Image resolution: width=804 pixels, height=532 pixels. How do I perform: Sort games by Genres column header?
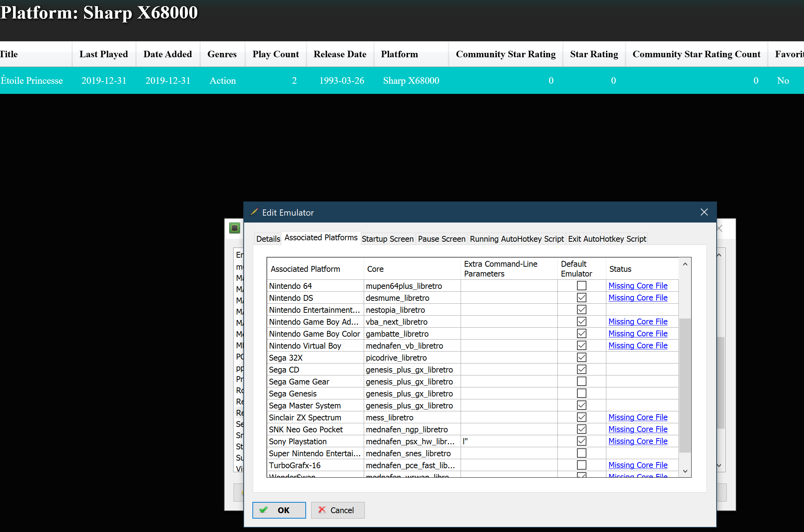pyautogui.click(x=222, y=54)
